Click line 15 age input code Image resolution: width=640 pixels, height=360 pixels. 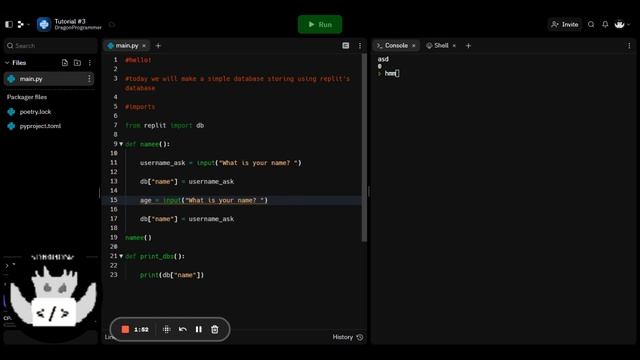pyautogui.click(x=204, y=200)
